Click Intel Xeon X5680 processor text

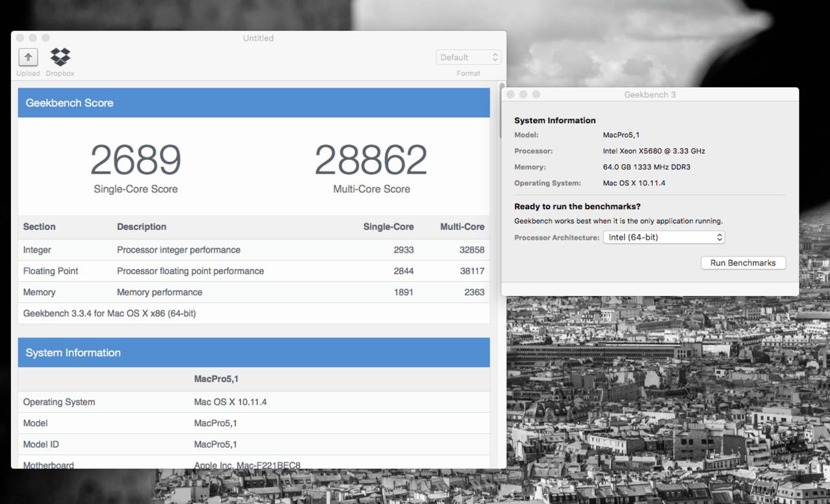654,151
